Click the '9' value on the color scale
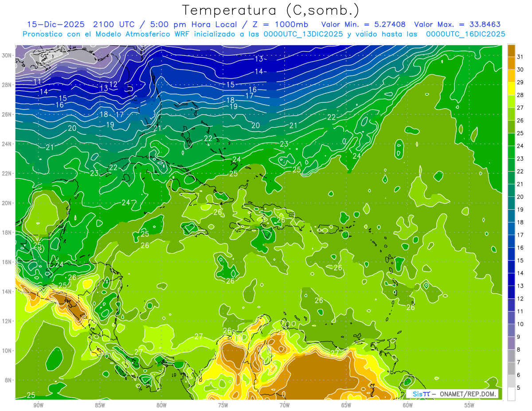Viewport: 532px width, 411px height. tap(519, 337)
